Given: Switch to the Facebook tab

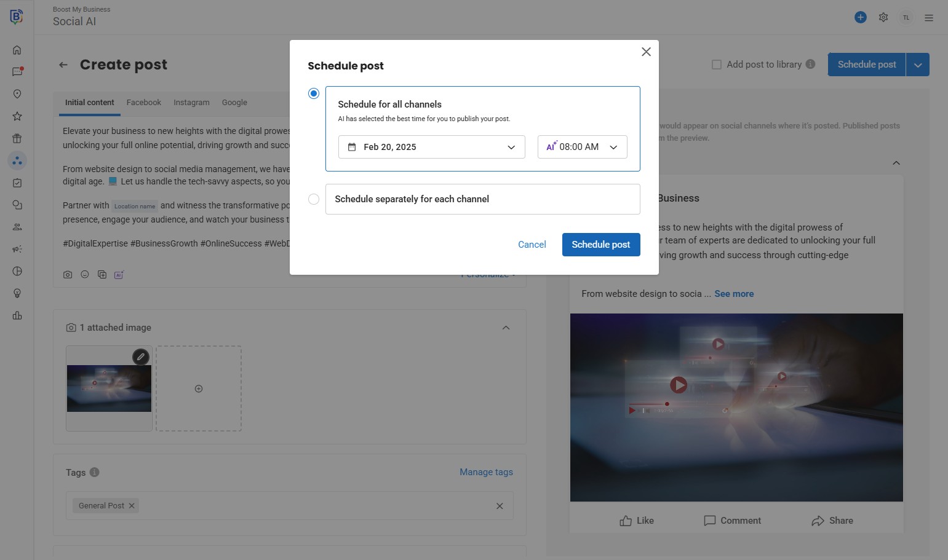Looking at the screenshot, I should pos(143,103).
